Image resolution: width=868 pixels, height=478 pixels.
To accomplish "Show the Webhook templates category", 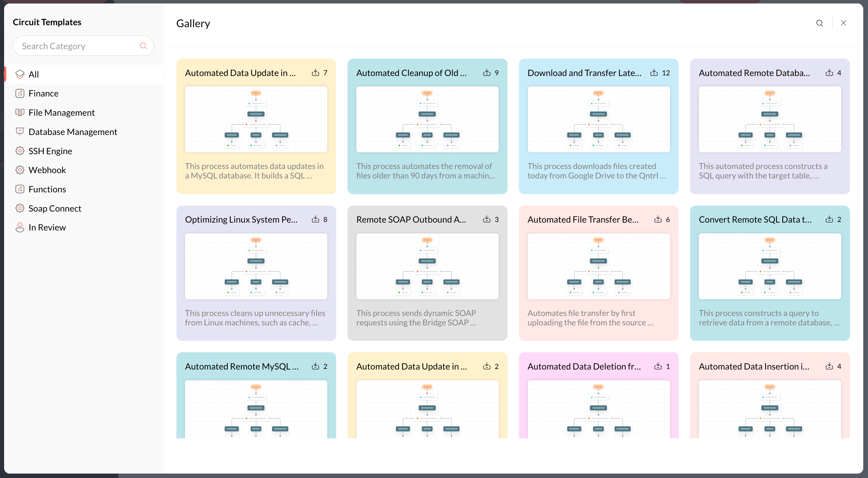I will pos(47,170).
